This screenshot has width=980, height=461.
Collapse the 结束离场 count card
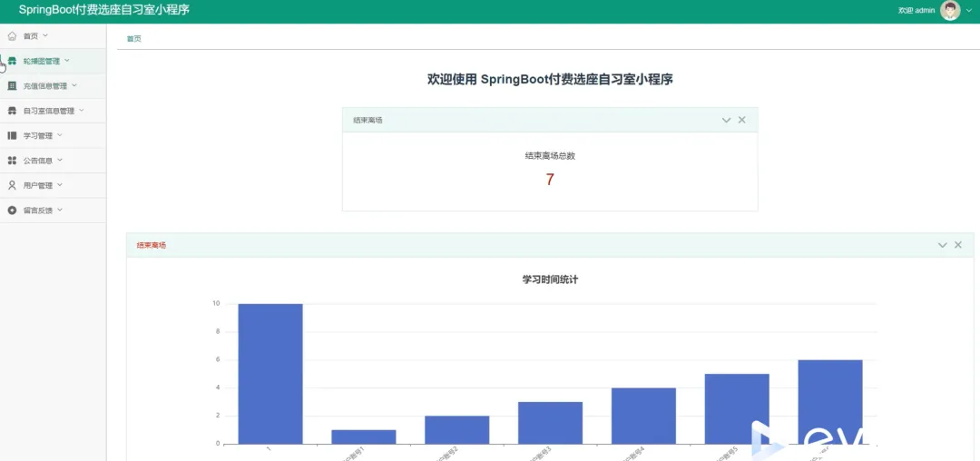tap(726, 120)
